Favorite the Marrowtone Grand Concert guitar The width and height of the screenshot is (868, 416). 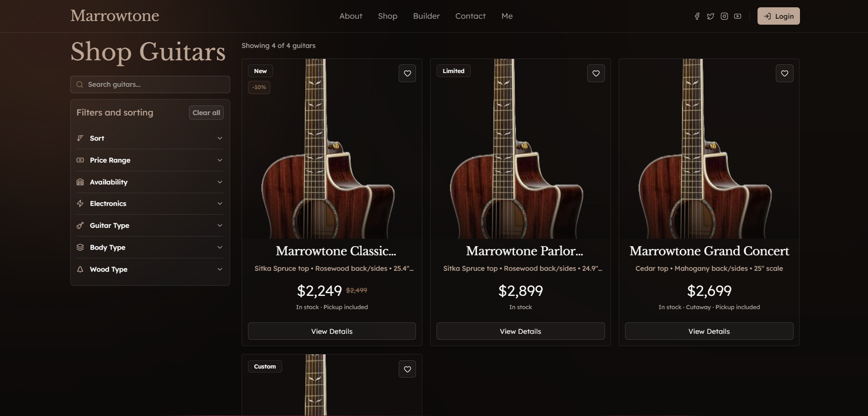tap(784, 74)
